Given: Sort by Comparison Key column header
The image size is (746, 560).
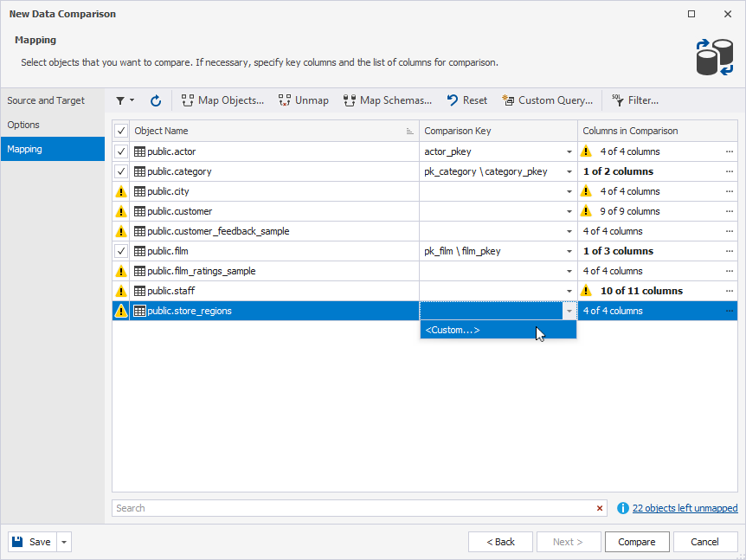Looking at the screenshot, I should [x=498, y=131].
